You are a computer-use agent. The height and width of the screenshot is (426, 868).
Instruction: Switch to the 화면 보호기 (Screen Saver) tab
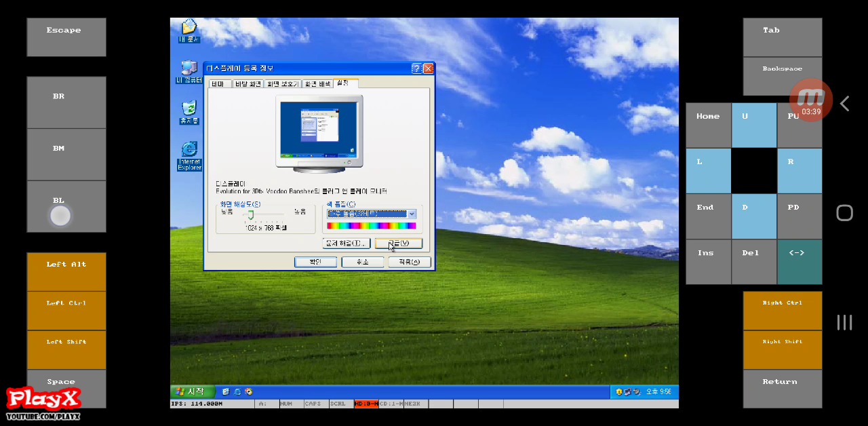pos(282,84)
